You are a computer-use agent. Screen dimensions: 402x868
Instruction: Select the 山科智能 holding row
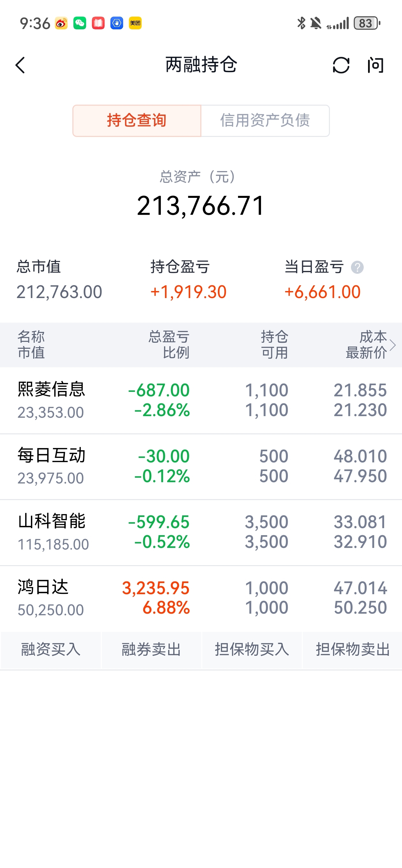click(x=201, y=532)
